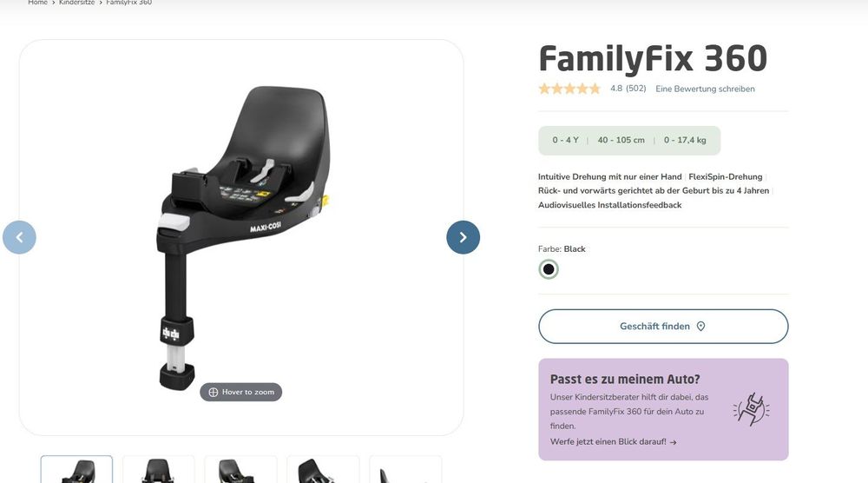868x483 pixels.
Task: Click the review count (502)
Action: pyautogui.click(x=636, y=89)
